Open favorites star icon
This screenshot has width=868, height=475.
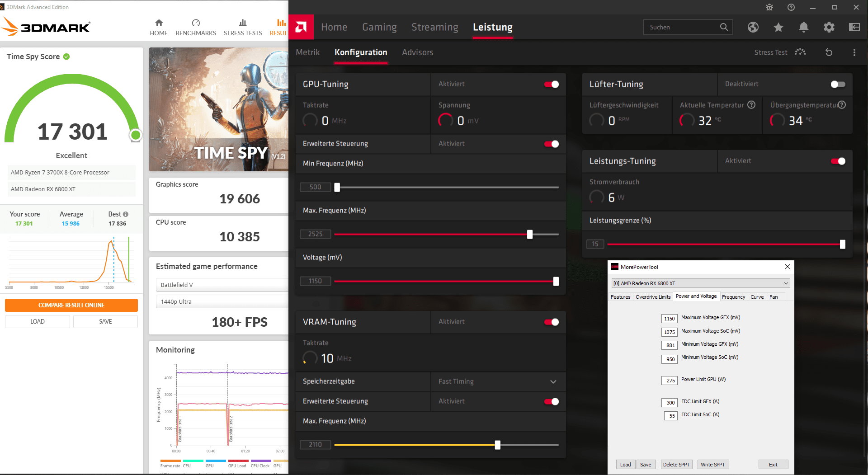[x=778, y=27]
